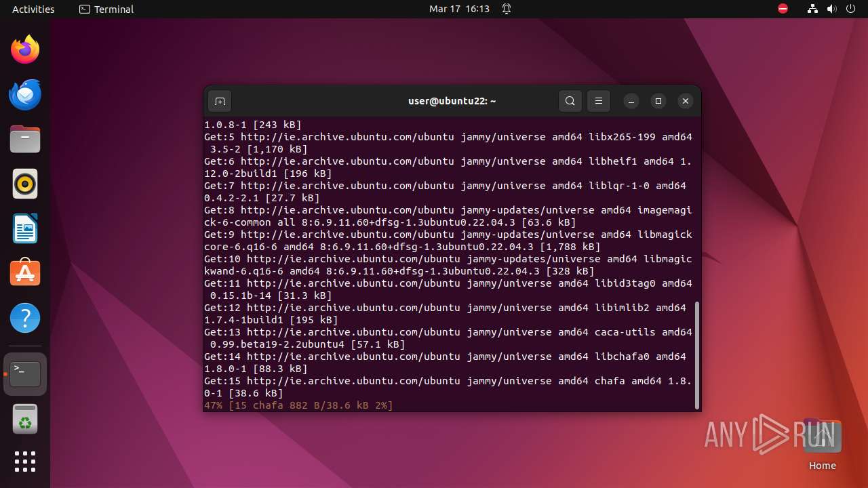The image size is (868, 488).
Task: Click the 'Get:8' imagemagick-6-common line
Action: [448, 216]
